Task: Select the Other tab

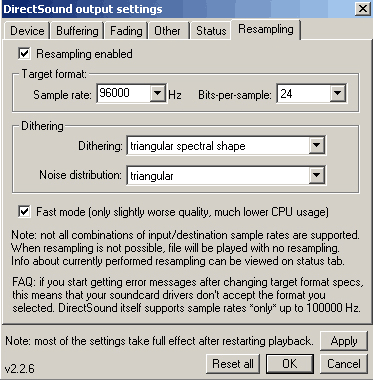Action: tap(167, 31)
